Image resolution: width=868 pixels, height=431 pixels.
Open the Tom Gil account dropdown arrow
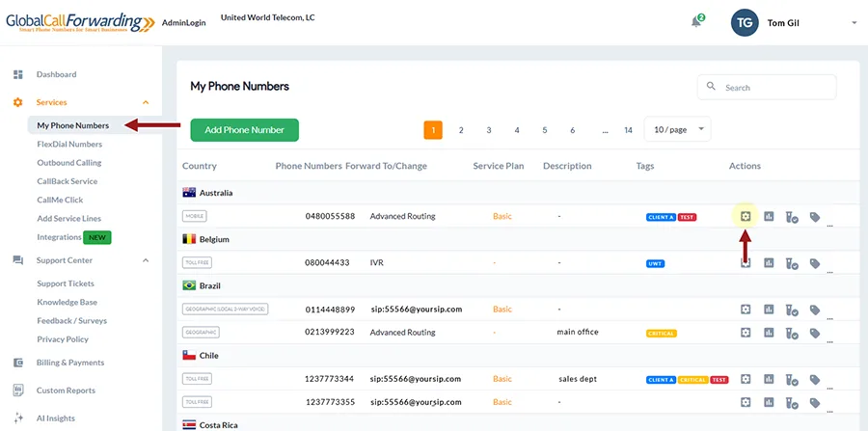854,23
